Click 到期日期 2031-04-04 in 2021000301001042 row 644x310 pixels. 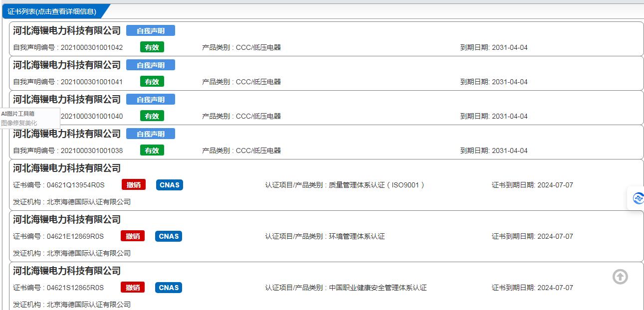(494, 48)
